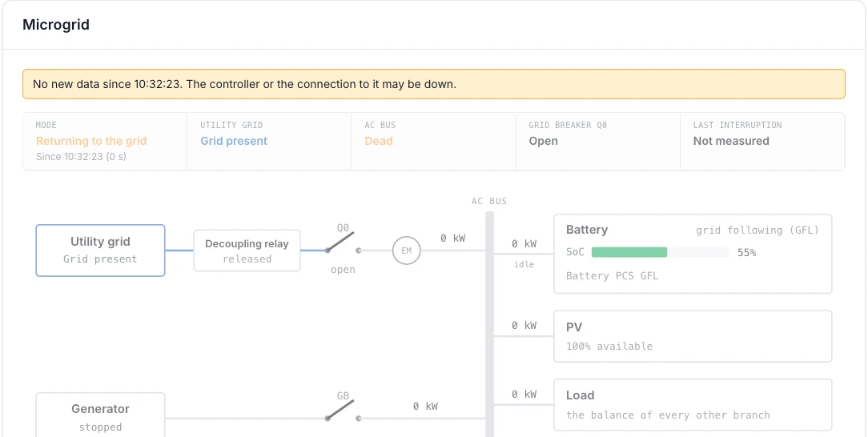Click the 'Grid present' utility grid status
This screenshot has height=437, width=868.
[234, 141]
